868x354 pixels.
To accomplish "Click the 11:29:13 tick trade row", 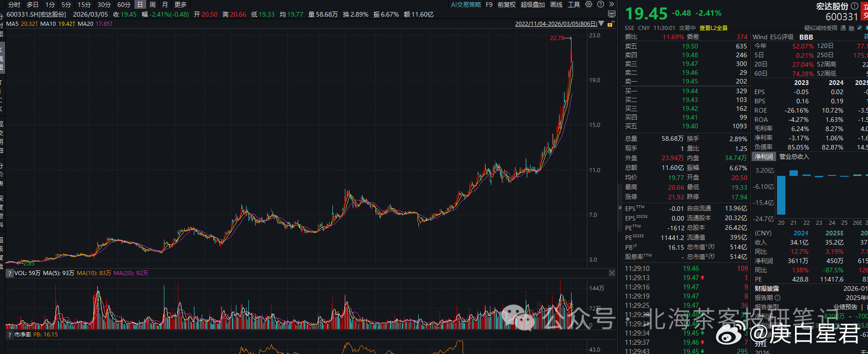I will click(x=687, y=278).
